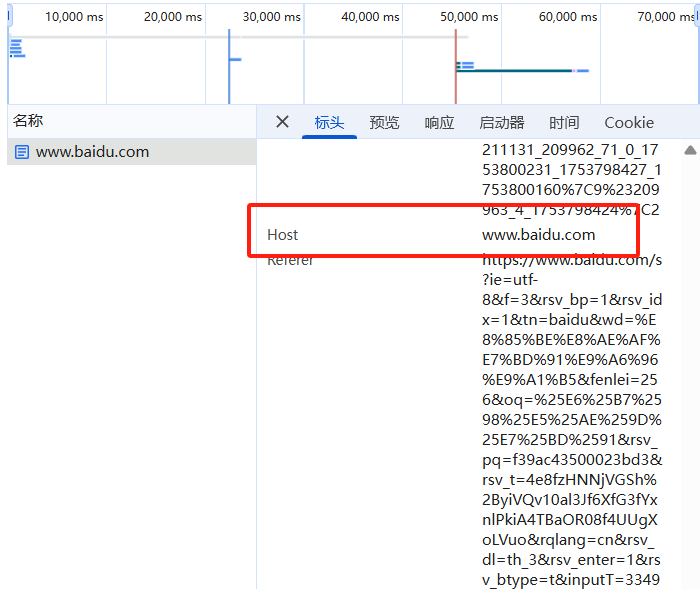
Task: Click the 10,000 ms timeline label
Action: [x=74, y=17]
